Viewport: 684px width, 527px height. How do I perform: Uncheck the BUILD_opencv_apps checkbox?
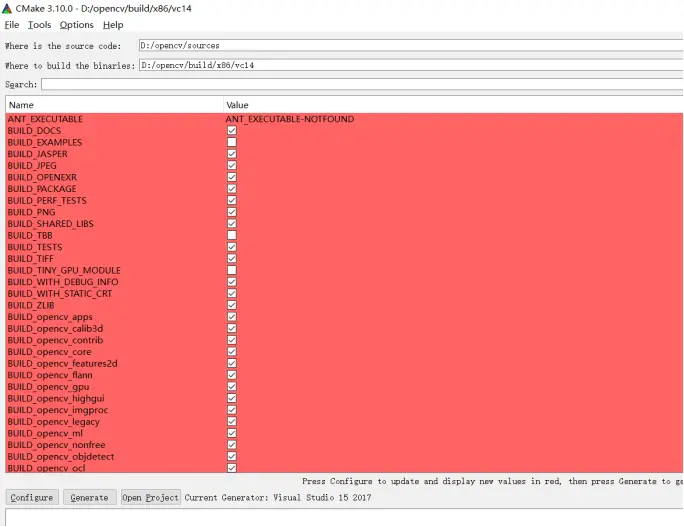click(x=232, y=317)
